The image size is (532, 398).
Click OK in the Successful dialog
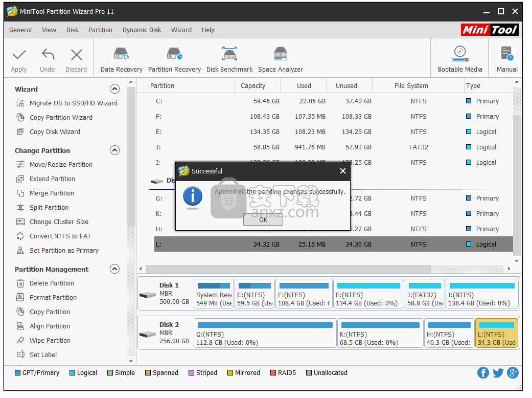(263, 219)
